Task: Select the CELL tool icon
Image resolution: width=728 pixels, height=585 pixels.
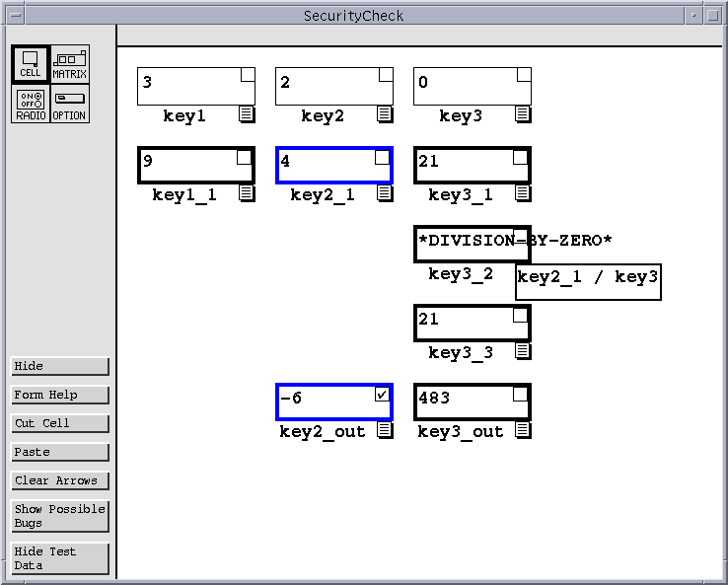Action: (30, 64)
